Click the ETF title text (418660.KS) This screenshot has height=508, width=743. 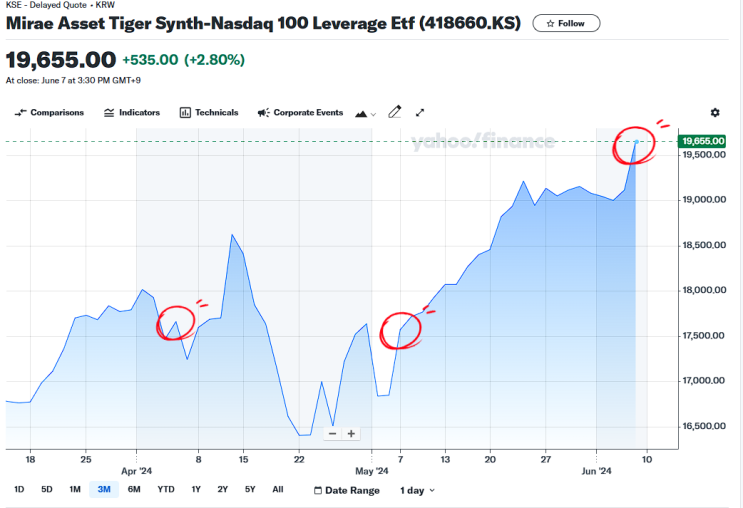click(263, 23)
